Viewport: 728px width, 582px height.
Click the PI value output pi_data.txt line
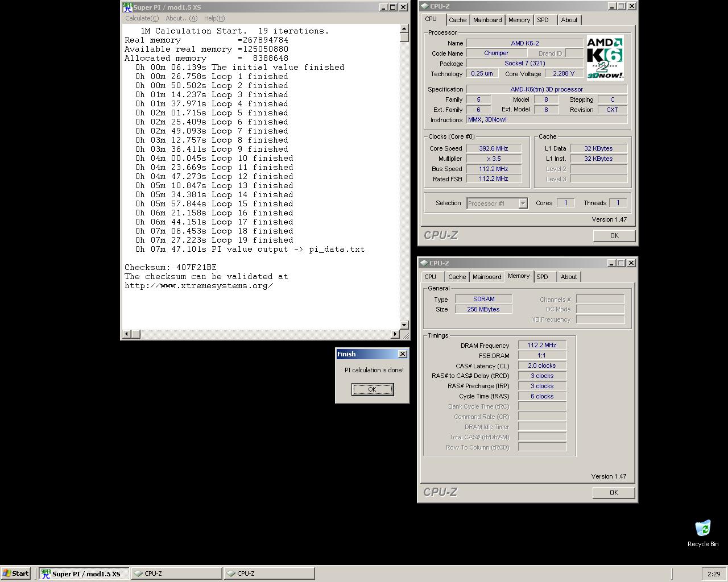pyautogui.click(x=250, y=249)
